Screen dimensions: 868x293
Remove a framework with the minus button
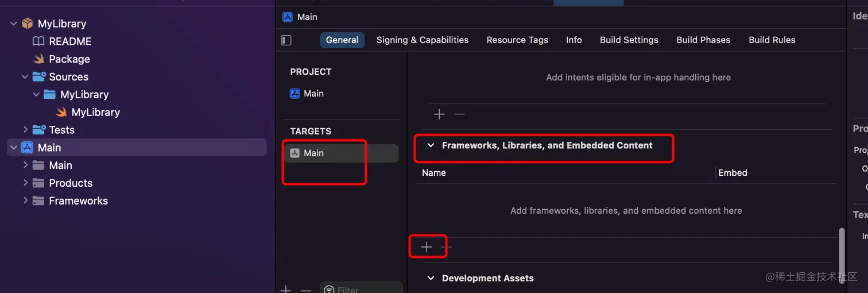[x=447, y=247]
